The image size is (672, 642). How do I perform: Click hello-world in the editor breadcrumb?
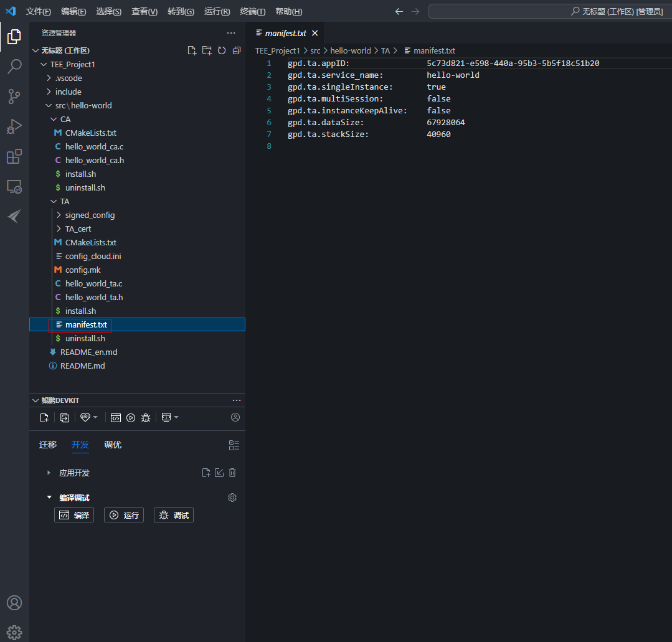[x=351, y=50]
